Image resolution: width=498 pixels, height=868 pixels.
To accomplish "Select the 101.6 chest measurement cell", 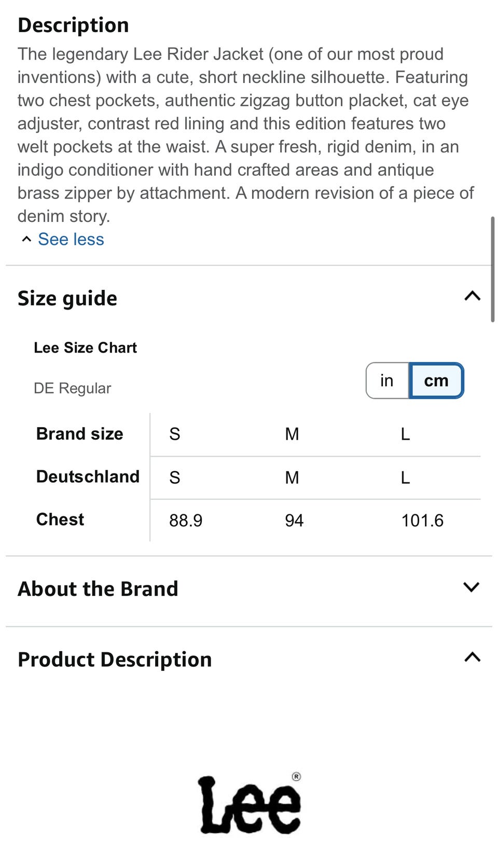I will coord(422,521).
